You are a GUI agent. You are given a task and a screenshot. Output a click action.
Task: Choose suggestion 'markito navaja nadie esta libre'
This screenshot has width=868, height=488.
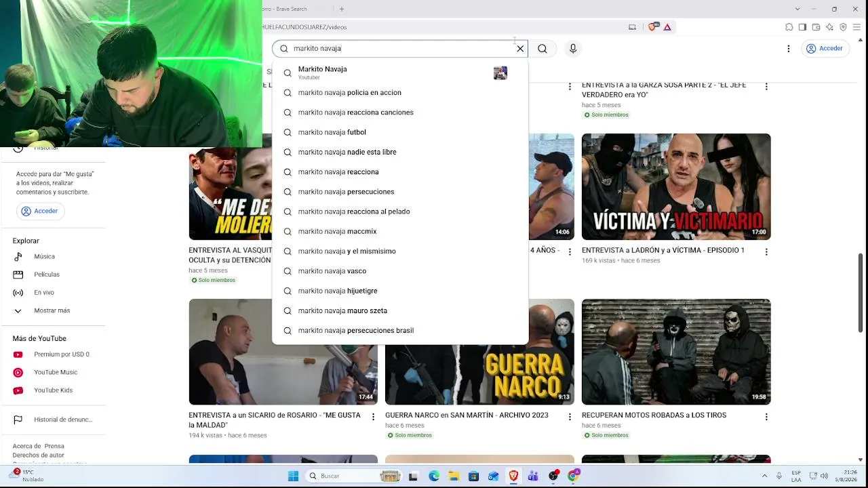point(400,152)
